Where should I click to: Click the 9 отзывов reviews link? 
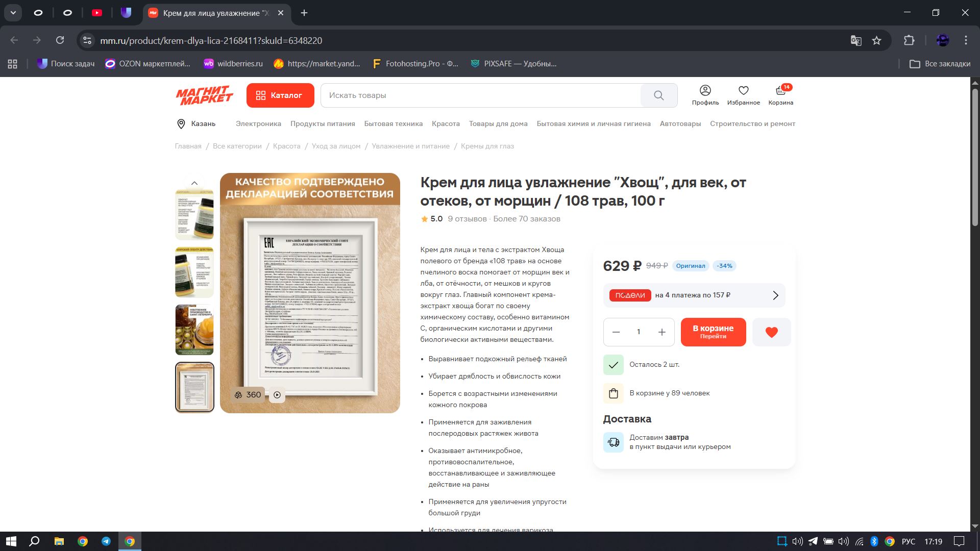pos(467,219)
